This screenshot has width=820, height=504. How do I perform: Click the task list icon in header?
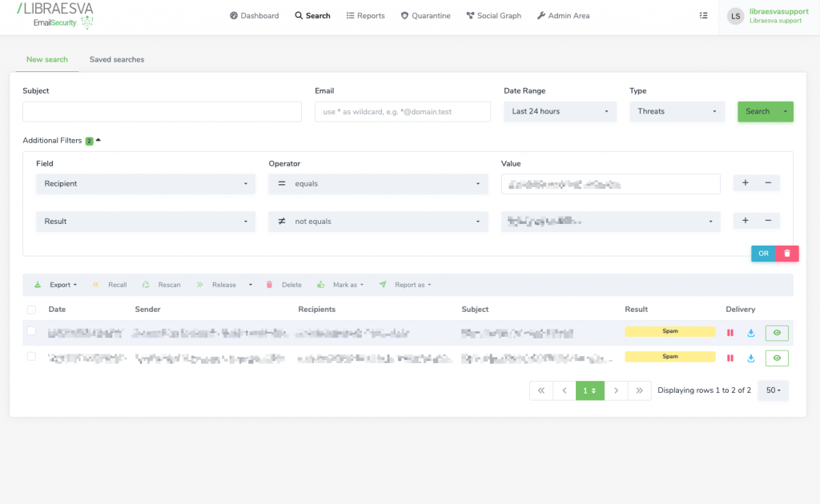pyautogui.click(x=703, y=16)
